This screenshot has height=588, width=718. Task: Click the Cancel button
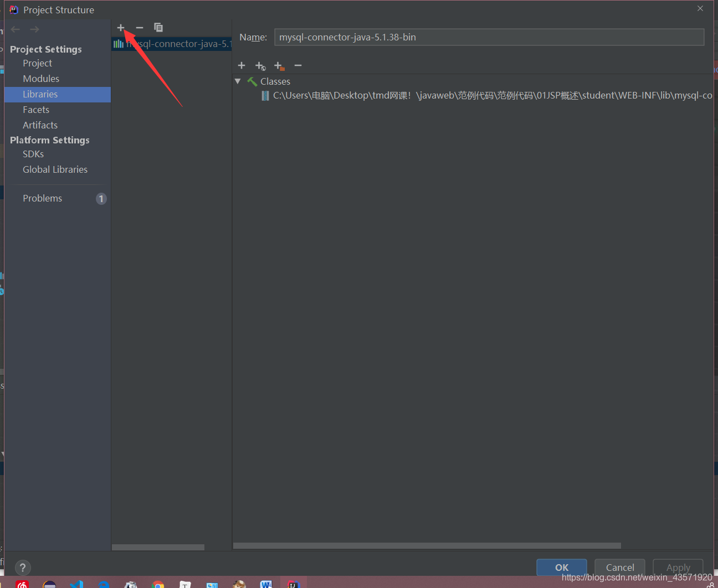[620, 568]
